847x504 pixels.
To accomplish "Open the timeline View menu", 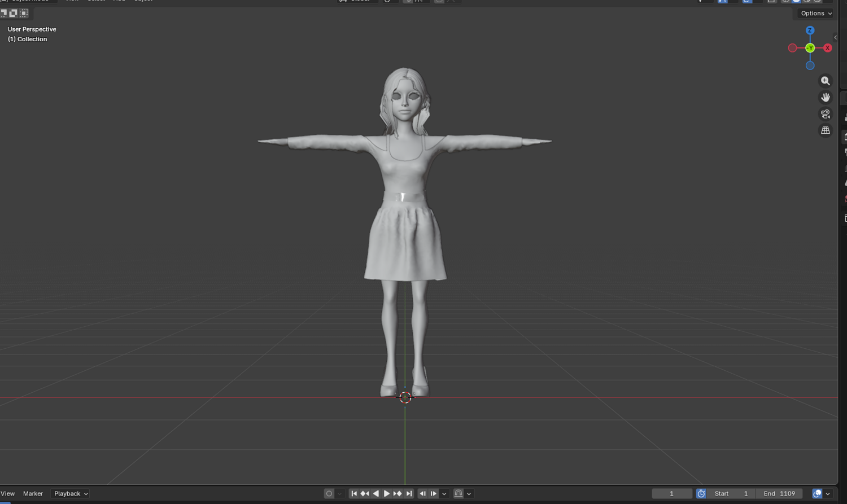I will tap(8, 494).
